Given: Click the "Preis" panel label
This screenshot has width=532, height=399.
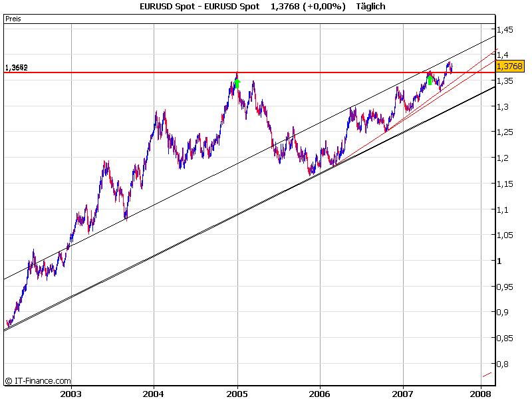Looking at the screenshot, I should (13, 19).
